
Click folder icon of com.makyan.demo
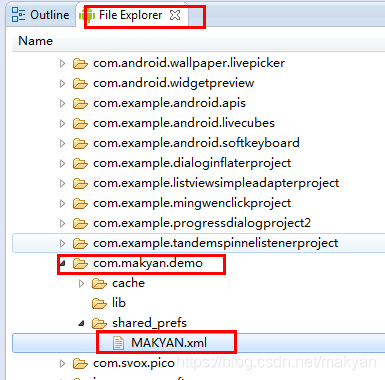(80, 263)
